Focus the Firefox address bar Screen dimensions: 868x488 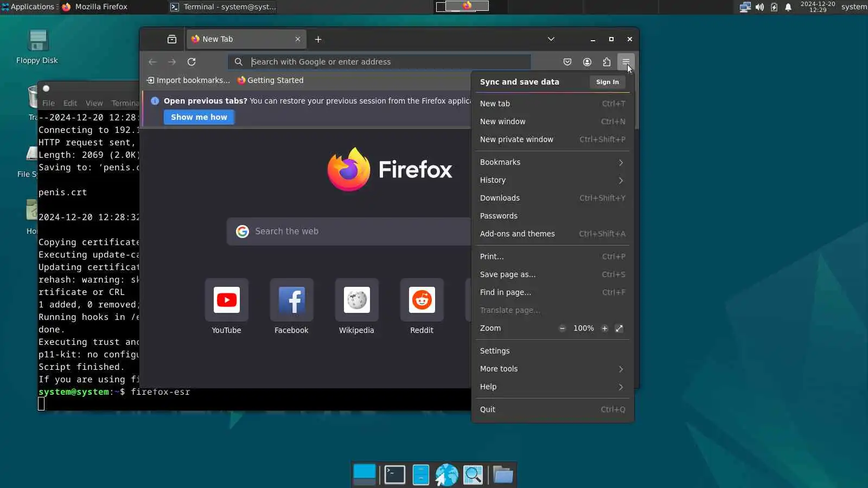point(379,62)
